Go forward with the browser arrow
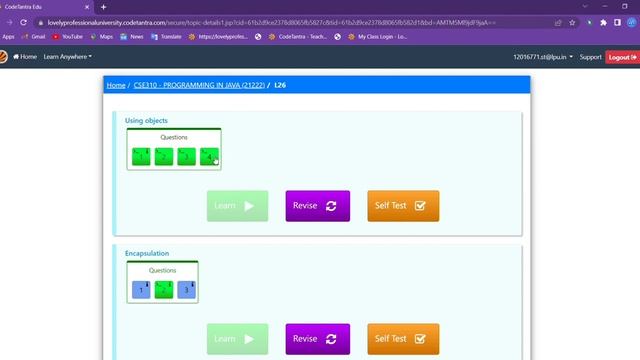 coord(9,22)
